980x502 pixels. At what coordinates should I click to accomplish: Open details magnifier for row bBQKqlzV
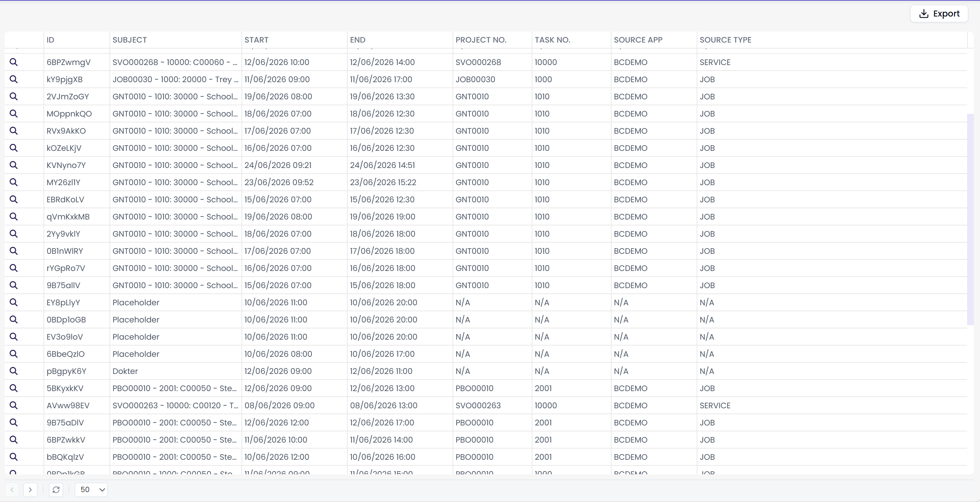(13, 456)
